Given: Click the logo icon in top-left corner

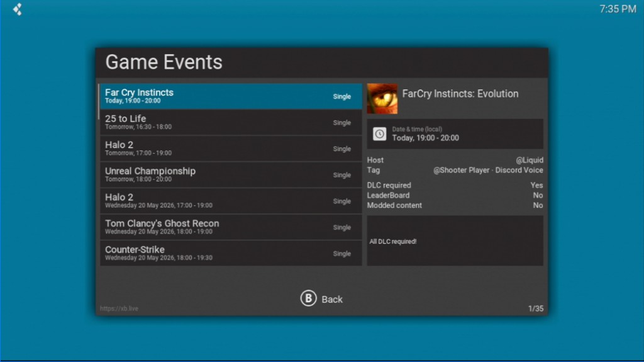Looking at the screenshot, I should pos(17,9).
